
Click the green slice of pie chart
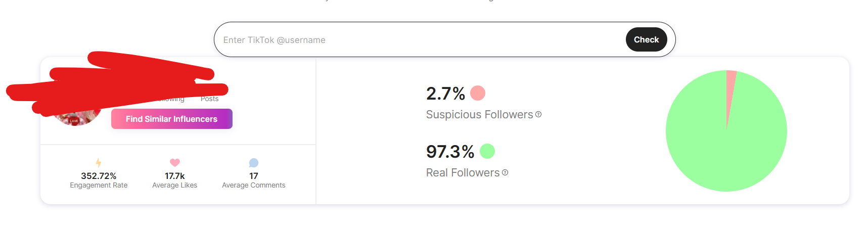click(x=726, y=136)
